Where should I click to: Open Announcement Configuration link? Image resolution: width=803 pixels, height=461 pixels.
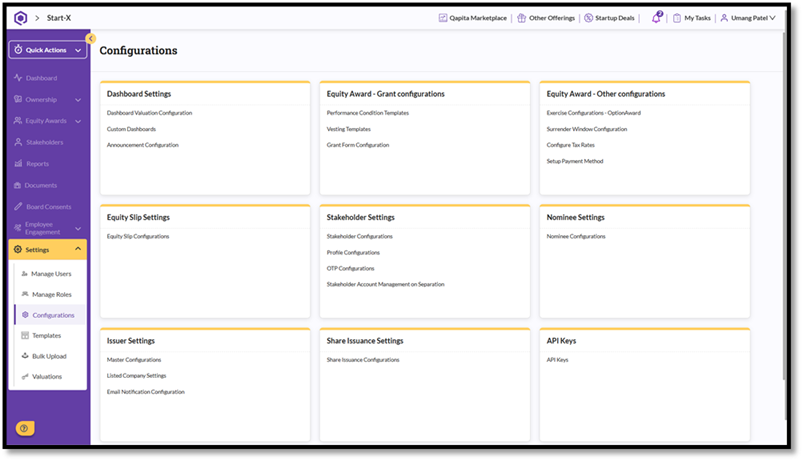[x=142, y=145]
